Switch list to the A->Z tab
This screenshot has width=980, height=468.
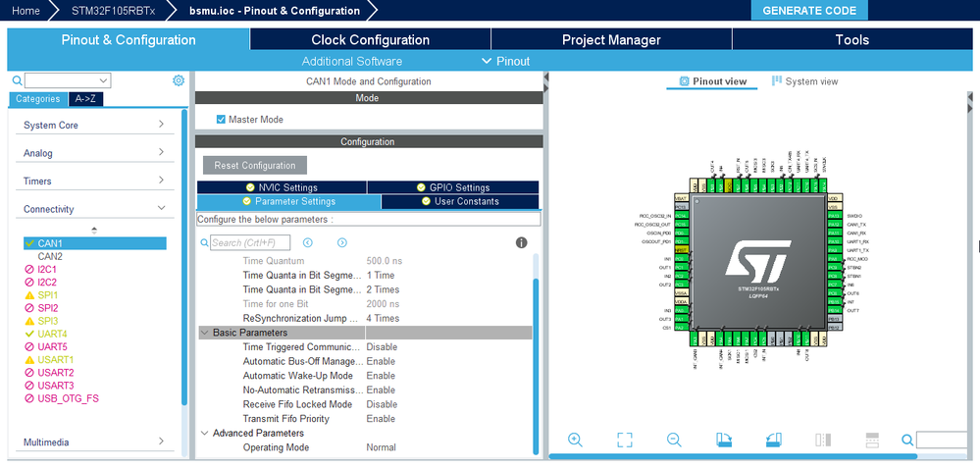click(x=85, y=99)
